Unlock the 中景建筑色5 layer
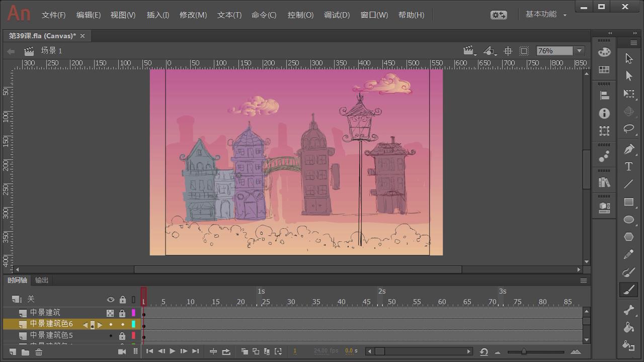Screen dimensions: 644x362 (x=122, y=336)
